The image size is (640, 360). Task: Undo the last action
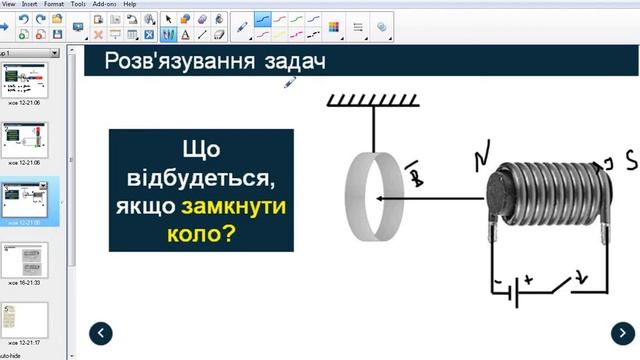click(x=24, y=19)
